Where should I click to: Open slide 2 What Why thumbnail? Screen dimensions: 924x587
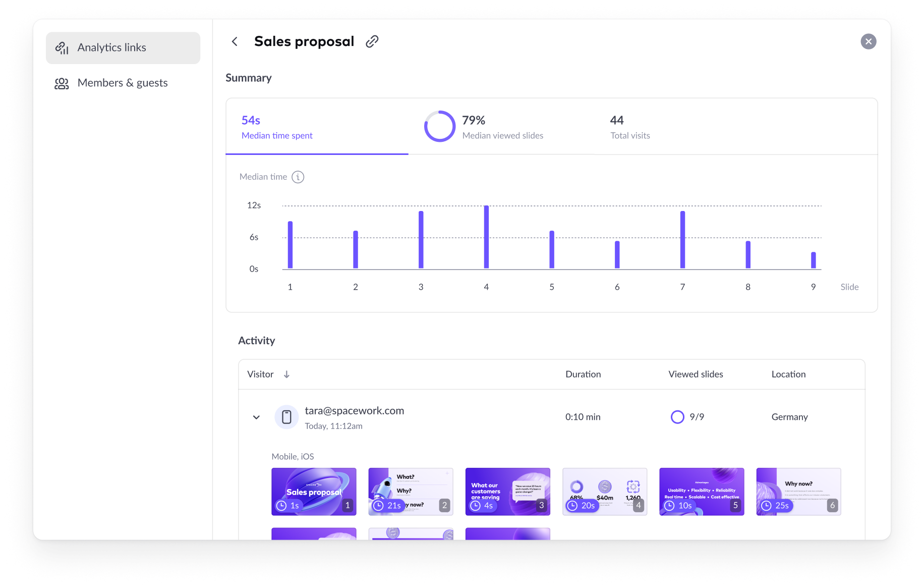pos(411,492)
